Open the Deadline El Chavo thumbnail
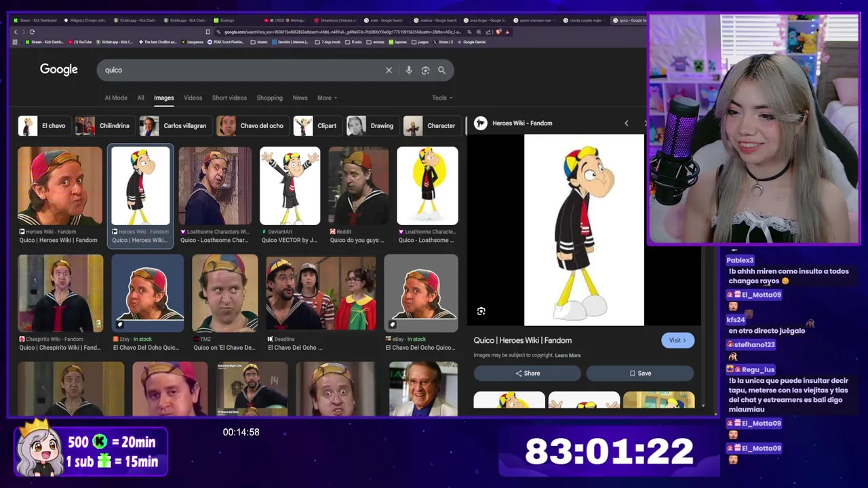868x488 pixels. pos(321,293)
